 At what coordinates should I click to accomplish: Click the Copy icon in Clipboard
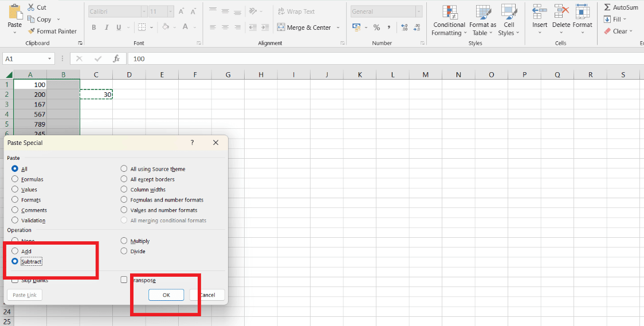pos(31,19)
